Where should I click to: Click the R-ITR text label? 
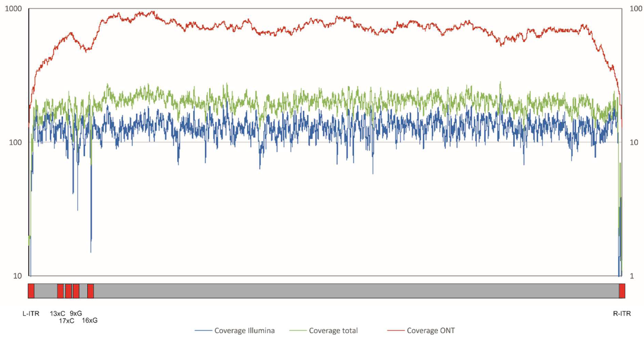(622, 313)
